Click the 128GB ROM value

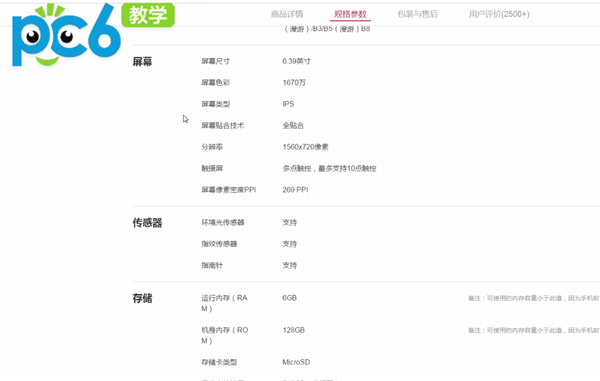293,330
